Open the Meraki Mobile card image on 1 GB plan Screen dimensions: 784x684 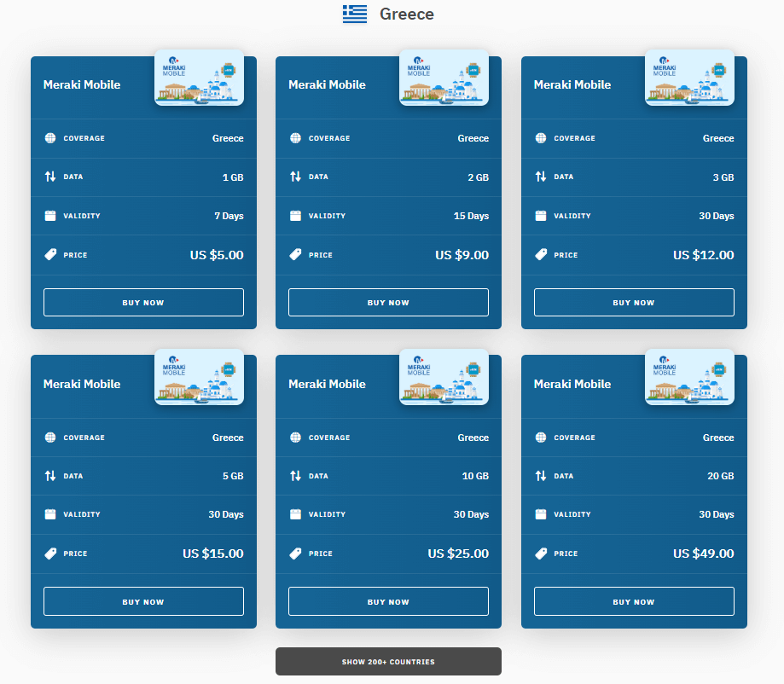click(199, 78)
